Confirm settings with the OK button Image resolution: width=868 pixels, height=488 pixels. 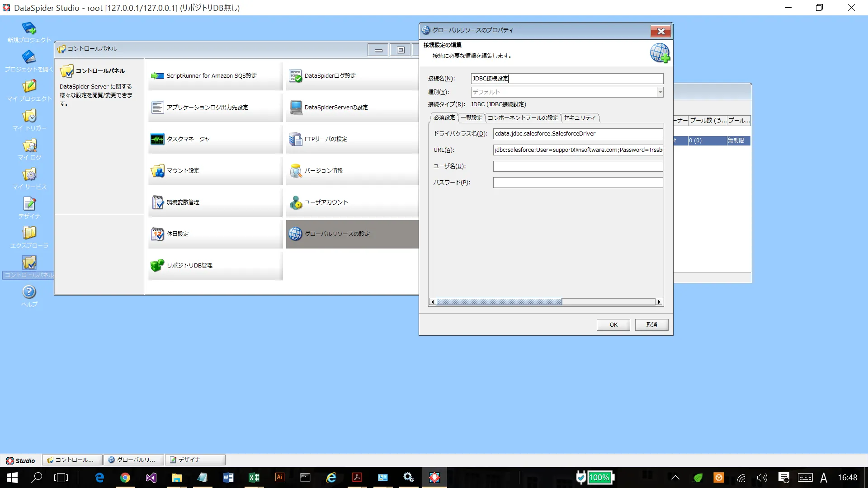click(613, 324)
